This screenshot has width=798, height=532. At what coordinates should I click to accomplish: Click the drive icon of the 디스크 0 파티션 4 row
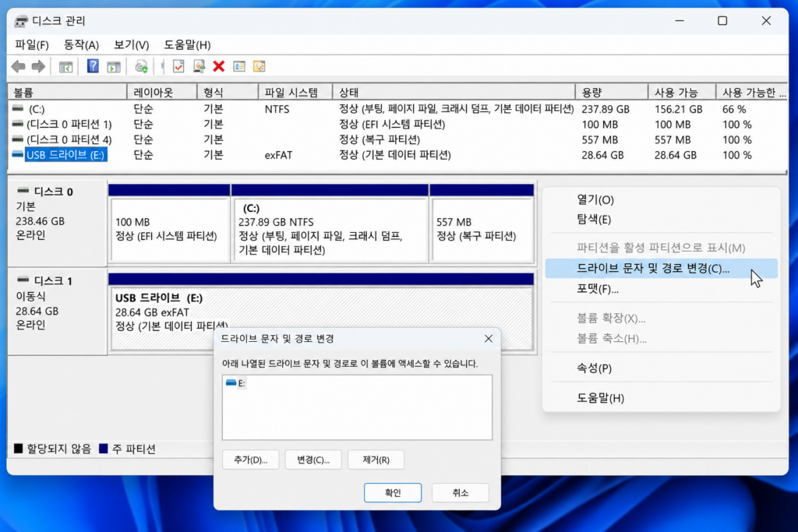[18, 139]
